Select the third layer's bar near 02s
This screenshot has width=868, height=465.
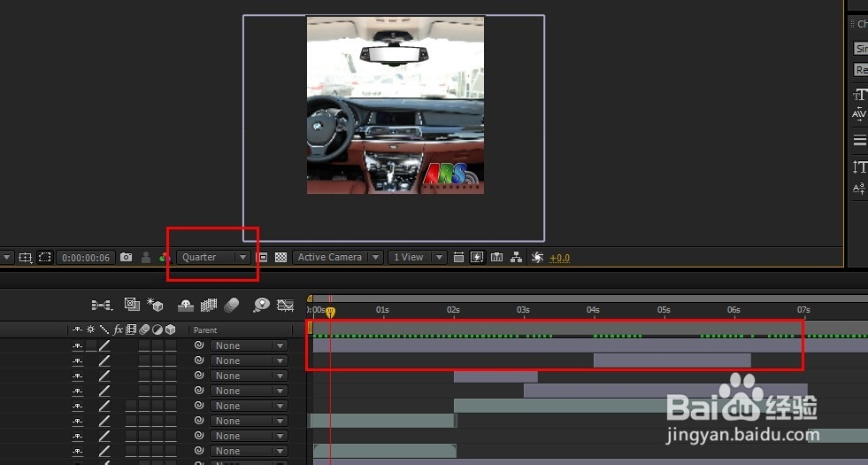495,376
